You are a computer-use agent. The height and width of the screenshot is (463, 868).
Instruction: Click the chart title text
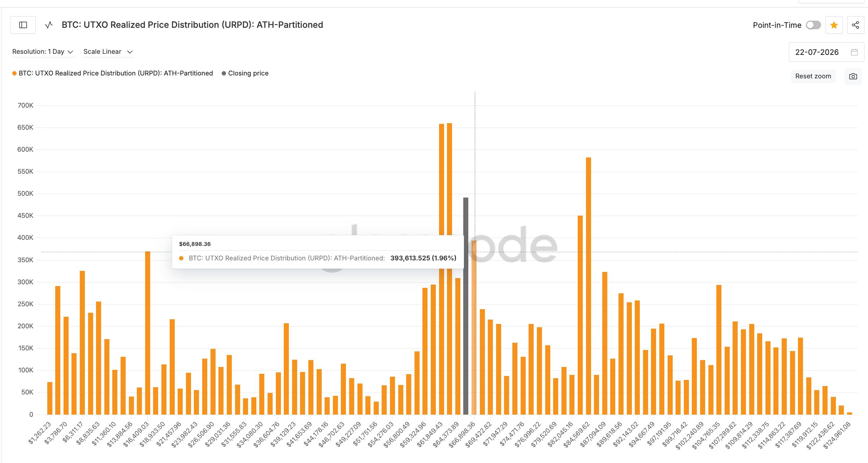192,25
